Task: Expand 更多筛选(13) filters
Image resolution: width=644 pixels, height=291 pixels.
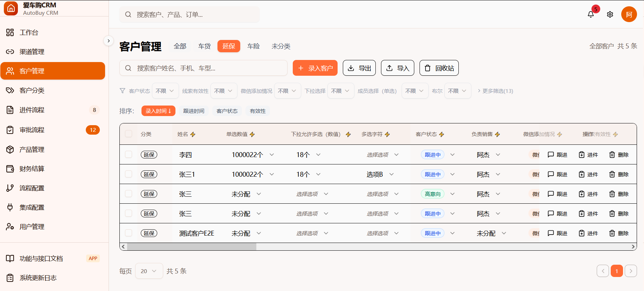Action: coord(495,91)
